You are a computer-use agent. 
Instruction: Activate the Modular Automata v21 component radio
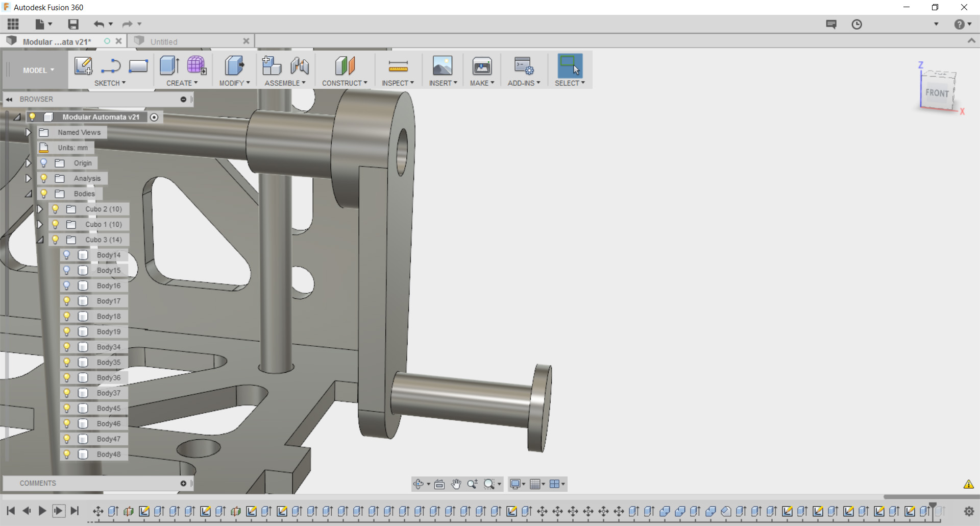pyautogui.click(x=154, y=117)
